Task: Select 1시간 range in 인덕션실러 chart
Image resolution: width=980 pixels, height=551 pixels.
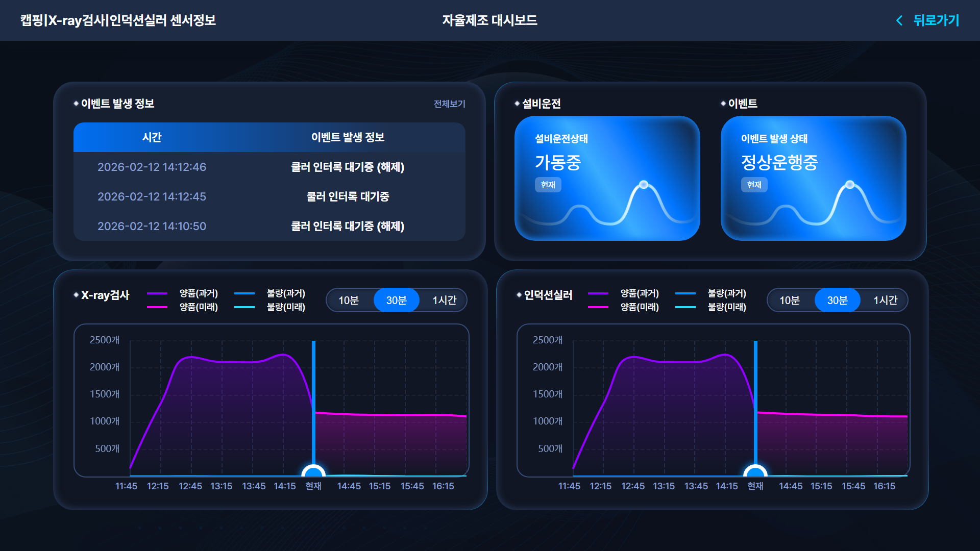Action: [x=885, y=300]
